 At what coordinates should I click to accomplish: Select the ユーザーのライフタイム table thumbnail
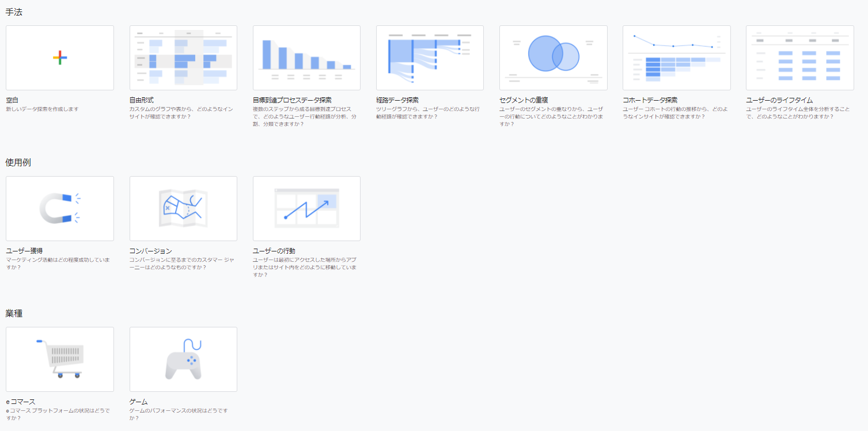(x=799, y=58)
